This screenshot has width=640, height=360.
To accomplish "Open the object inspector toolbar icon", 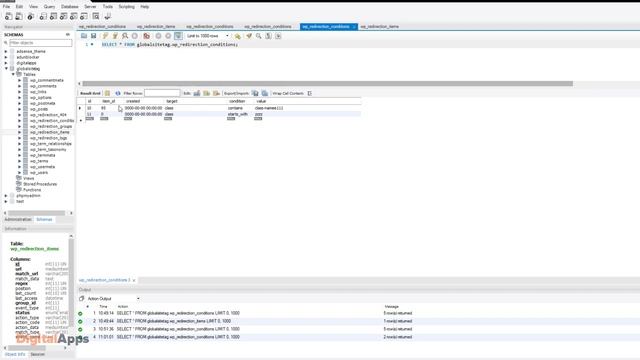I will click(31, 16).
